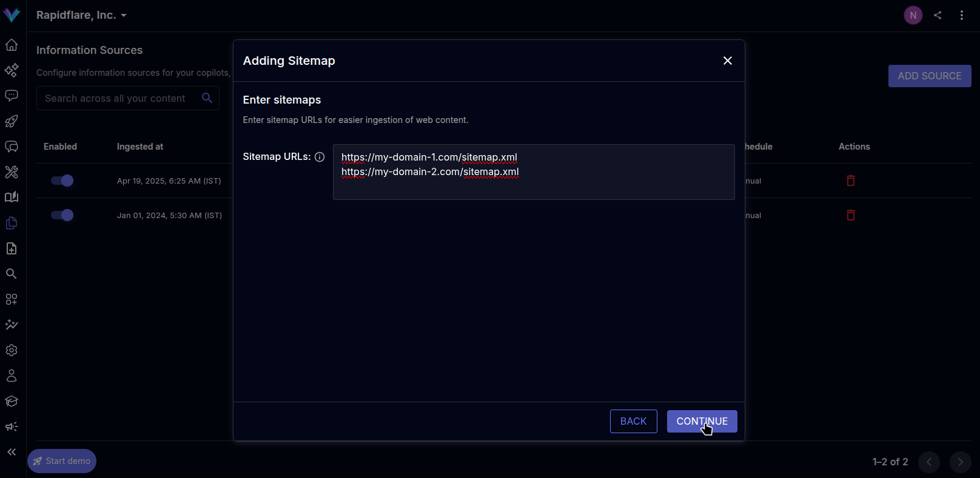Viewport: 980px width, 478px height.
Task: Open the three-dot more options menu
Action: pyautogui.click(x=962, y=15)
